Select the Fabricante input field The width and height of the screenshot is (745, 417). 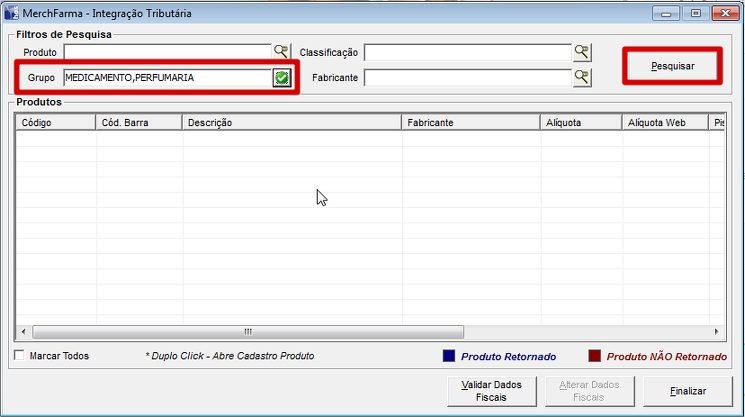pyautogui.click(x=467, y=77)
